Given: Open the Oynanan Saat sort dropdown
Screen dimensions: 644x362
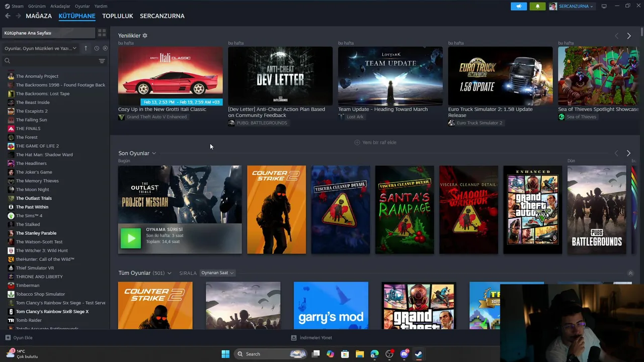Looking at the screenshot, I should pos(217,273).
